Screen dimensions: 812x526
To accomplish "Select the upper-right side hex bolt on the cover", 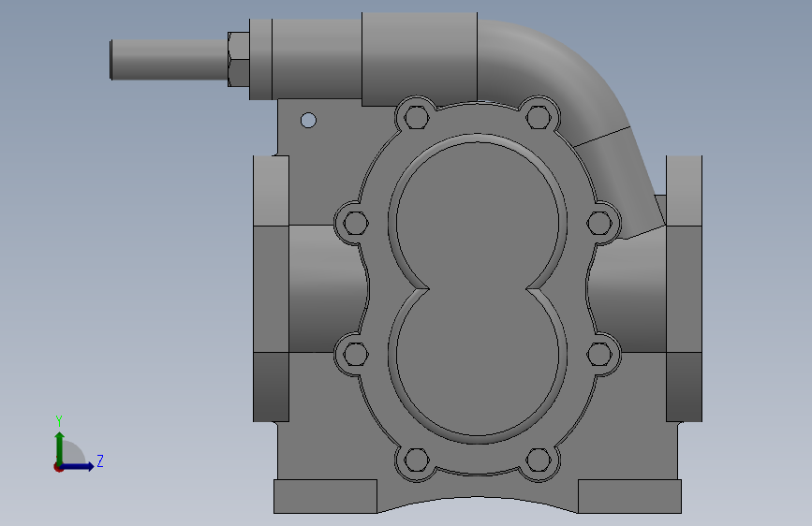I will (599, 223).
